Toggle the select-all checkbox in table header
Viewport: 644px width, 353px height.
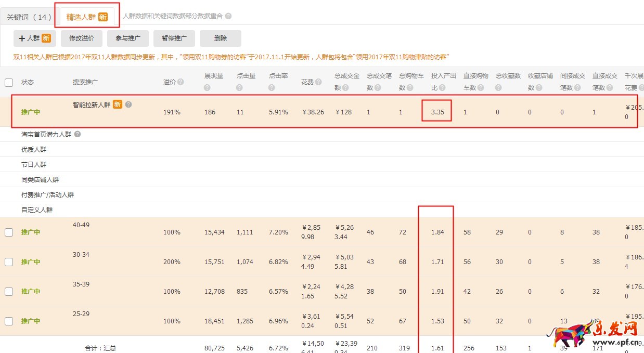point(9,82)
